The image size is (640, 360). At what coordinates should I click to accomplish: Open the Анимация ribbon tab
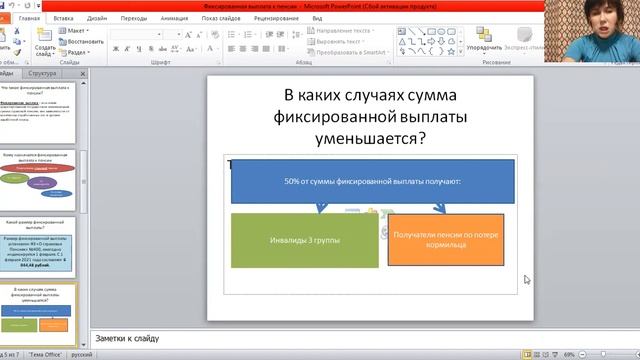pyautogui.click(x=174, y=18)
